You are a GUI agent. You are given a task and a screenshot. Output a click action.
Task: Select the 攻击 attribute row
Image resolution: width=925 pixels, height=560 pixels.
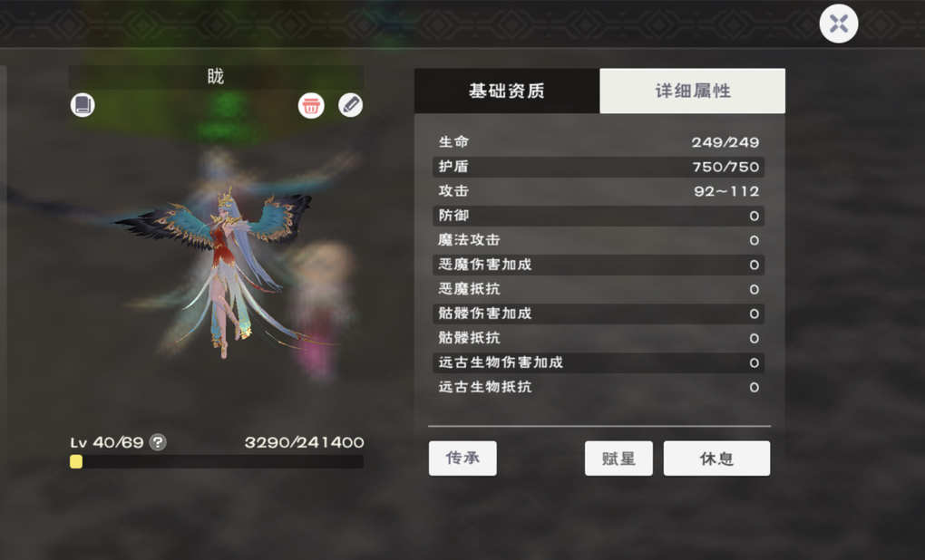(599, 191)
